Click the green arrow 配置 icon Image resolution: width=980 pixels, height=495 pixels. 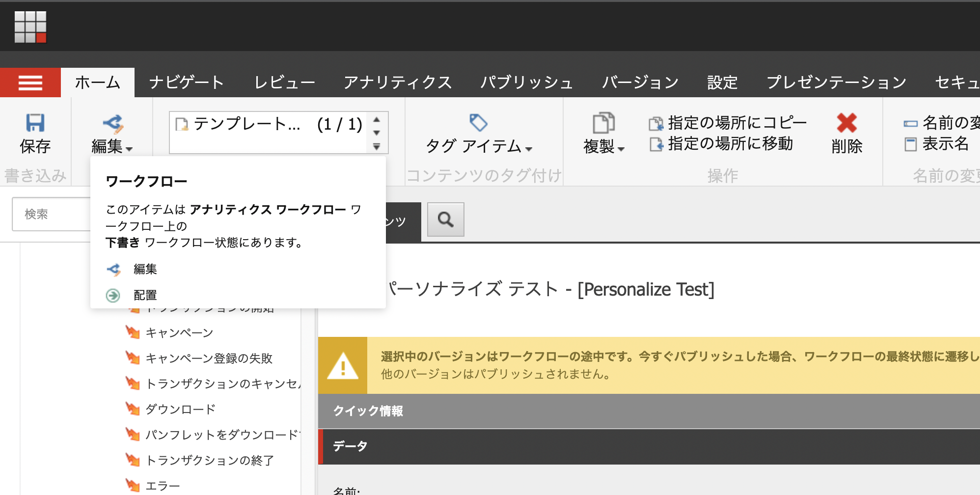tap(113, 295)
